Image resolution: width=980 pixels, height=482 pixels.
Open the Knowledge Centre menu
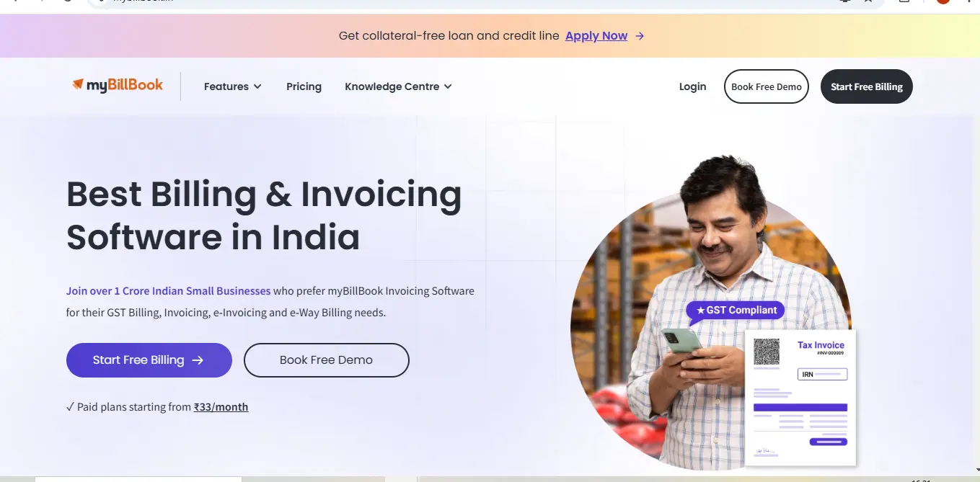(x=398, y=86)
